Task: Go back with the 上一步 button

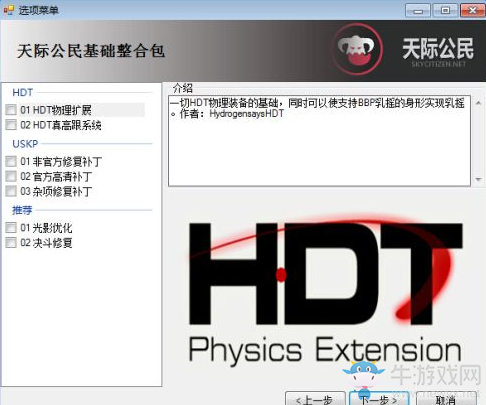Action: pos(315,399)
